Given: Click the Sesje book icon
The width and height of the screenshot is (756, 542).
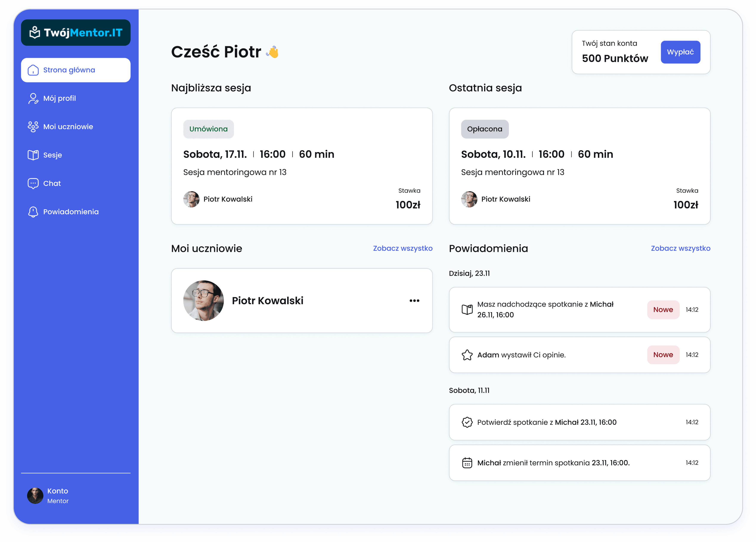Looking at the screenshot, I should [x=33, y=155].
